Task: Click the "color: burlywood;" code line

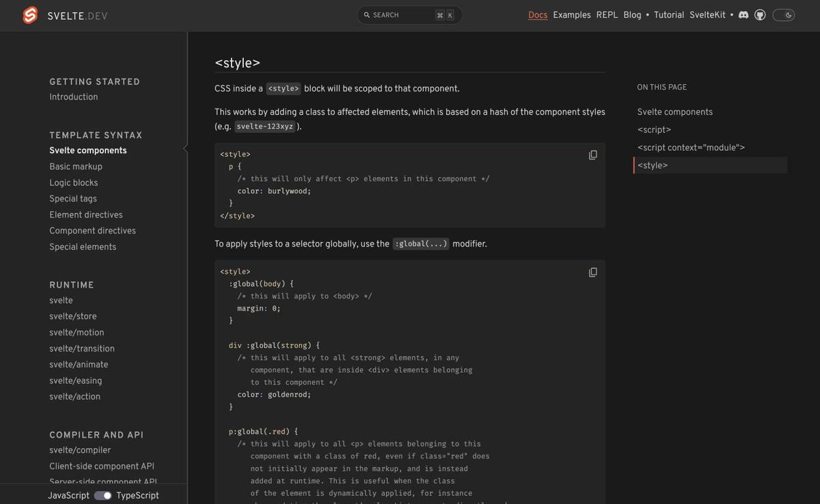Action: (274, 191)
